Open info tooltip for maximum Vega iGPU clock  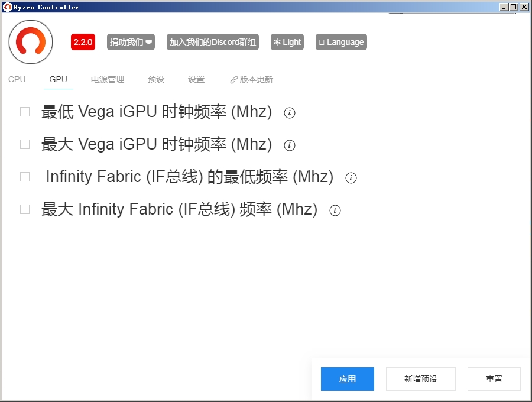[x=289, y=145]
